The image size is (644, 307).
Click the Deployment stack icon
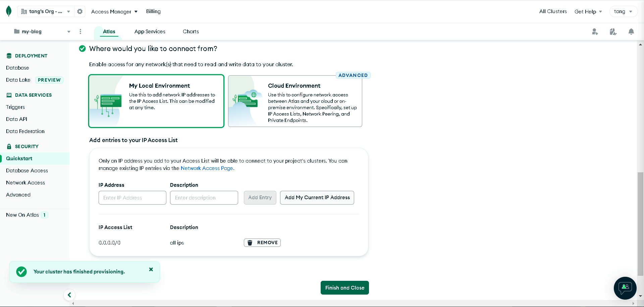[9, 56]
